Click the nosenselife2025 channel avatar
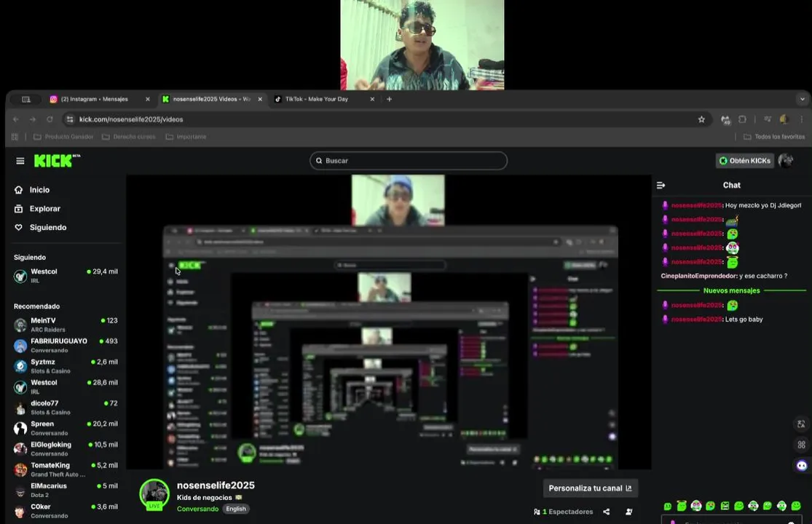 point(154,494)
